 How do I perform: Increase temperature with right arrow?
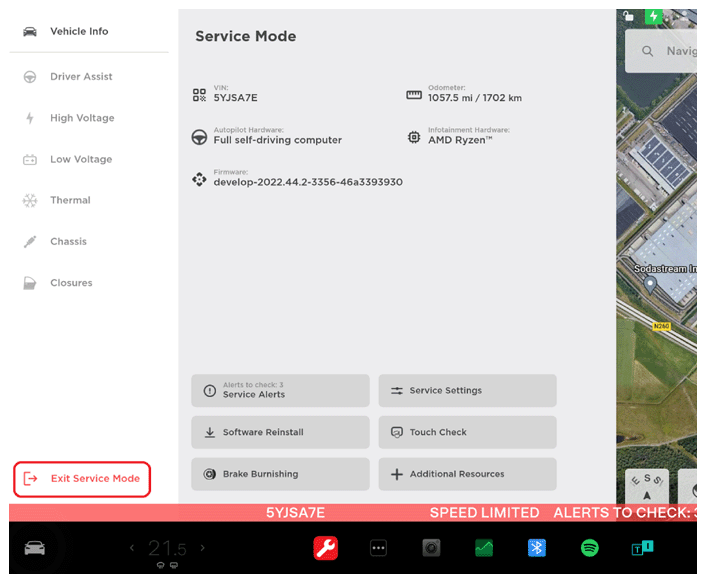[203, 548]
